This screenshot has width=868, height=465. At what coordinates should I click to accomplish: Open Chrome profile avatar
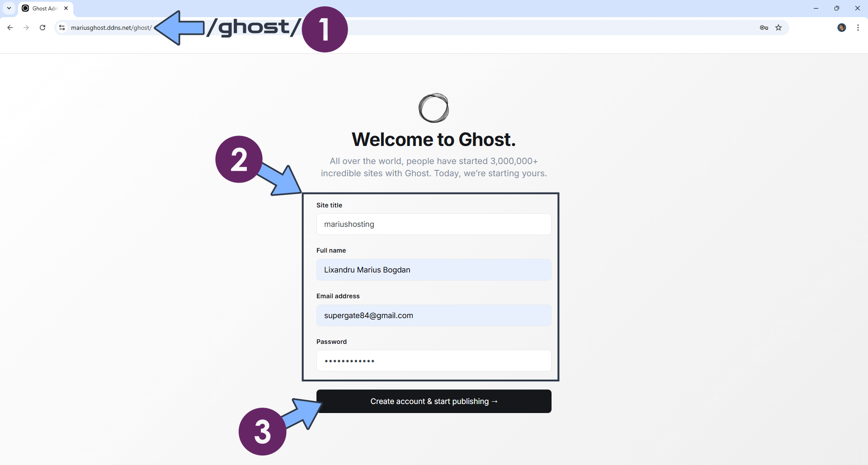pyautogui.click(x=842, y=28)
